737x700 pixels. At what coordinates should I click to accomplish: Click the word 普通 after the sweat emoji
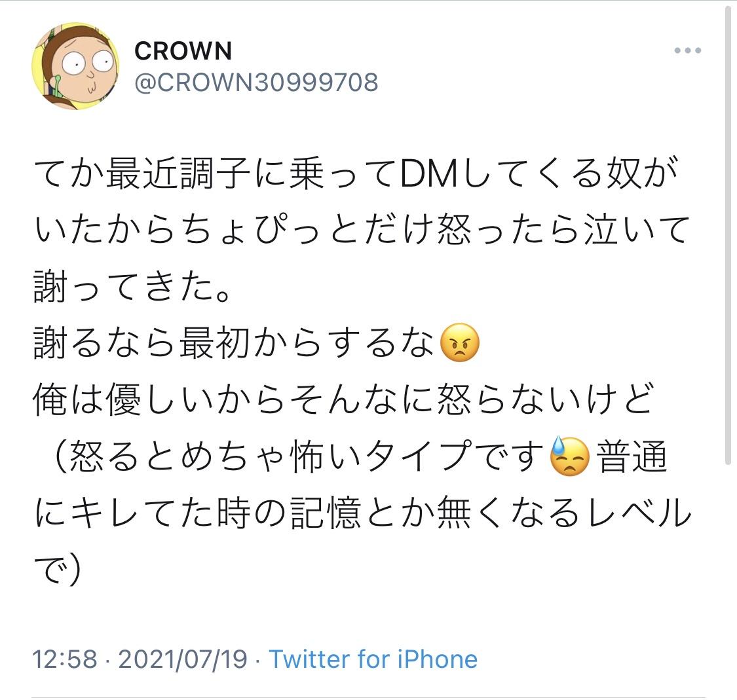pyautogui.click(x=632, y=456)
